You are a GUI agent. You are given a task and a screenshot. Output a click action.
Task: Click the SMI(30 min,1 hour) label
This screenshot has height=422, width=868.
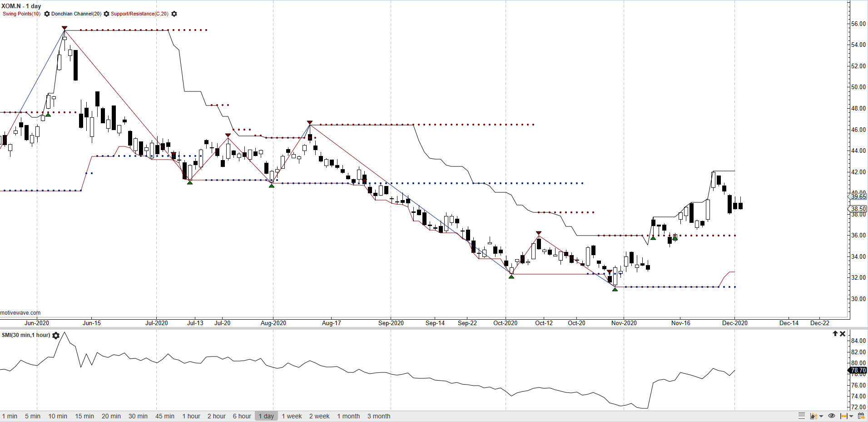[x=26, y=335]
